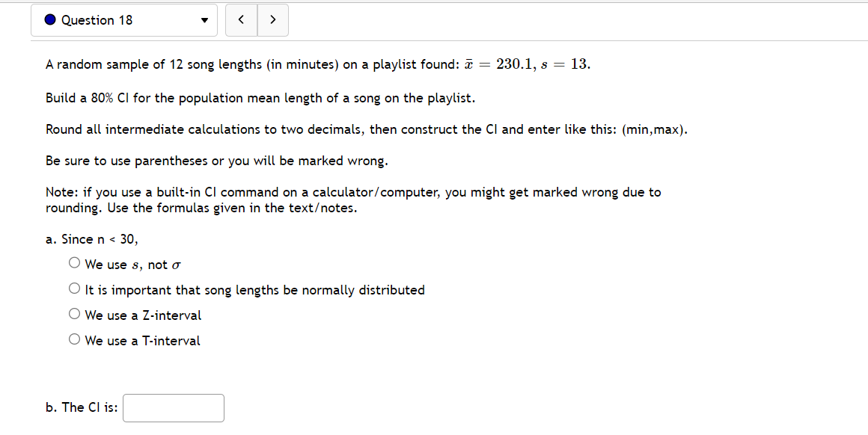Click the "Question 18" label text
Image resolution: width=868 pixels, height=435 pixels.
(x=98, y=19)
